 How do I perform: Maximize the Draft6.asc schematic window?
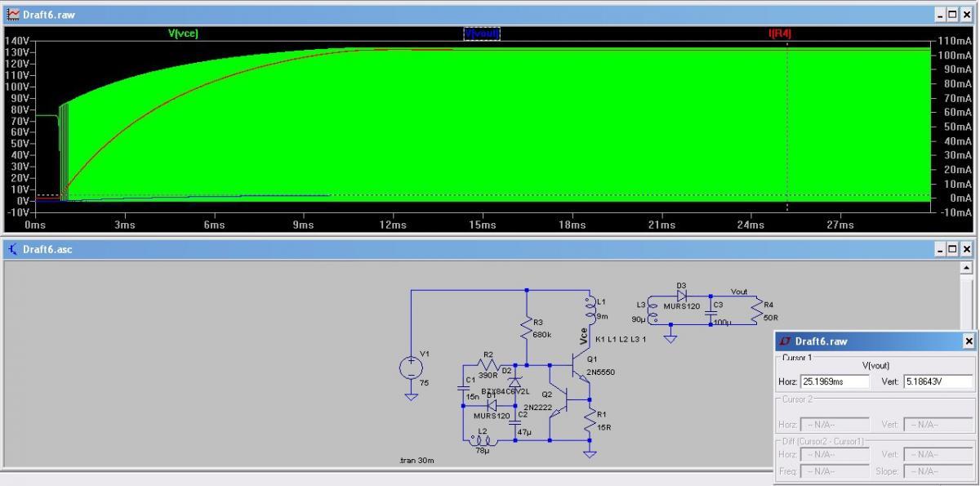coord(952,249)
